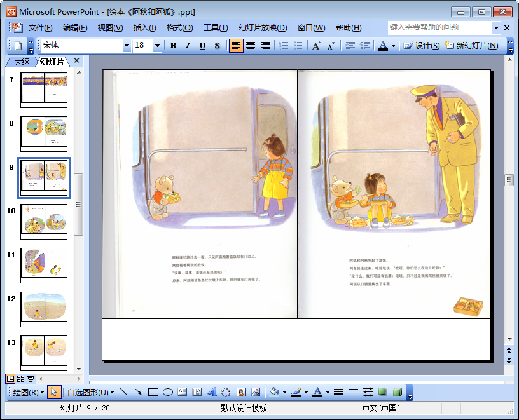The height and width of the screenshot is (420, 519).
Task: Select the Oval drawing tool
Action: pyautogui.click(x=168, y=393)
